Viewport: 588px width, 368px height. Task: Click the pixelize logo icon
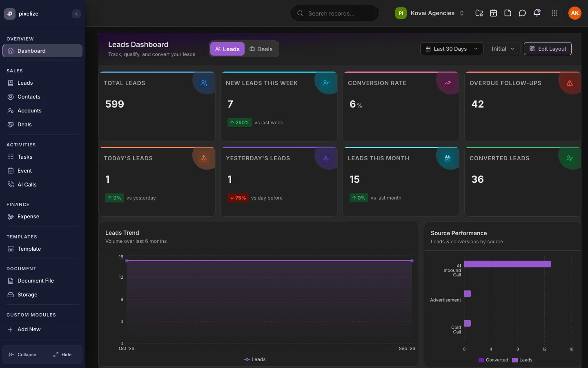[10, 13]
